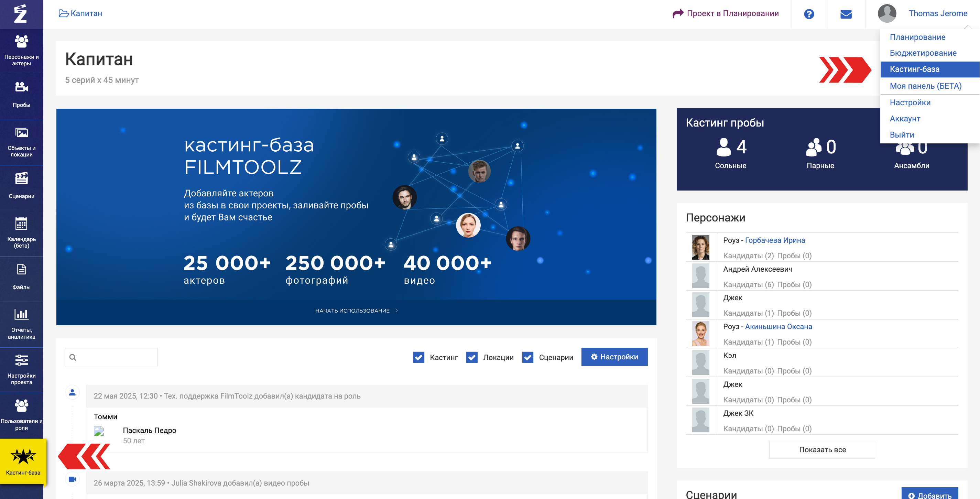
Task: Focus the feed search input field
Action: [111, 357]
